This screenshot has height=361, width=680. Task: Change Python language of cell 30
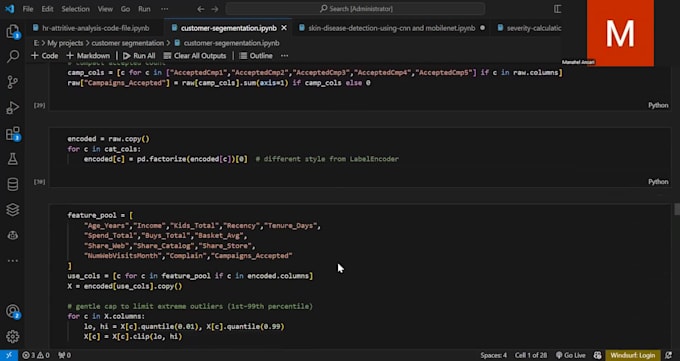(x=658, y=181)
